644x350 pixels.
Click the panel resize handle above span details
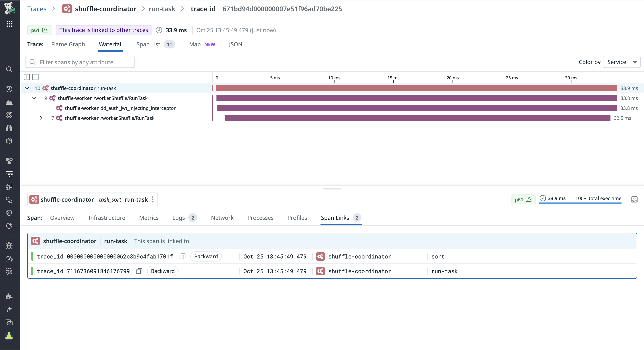(332, 188)
